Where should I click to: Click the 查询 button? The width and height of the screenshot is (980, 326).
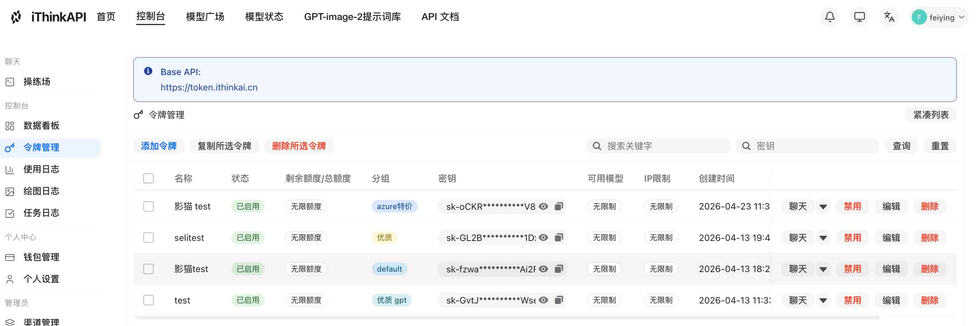click(x=902, y=146)
